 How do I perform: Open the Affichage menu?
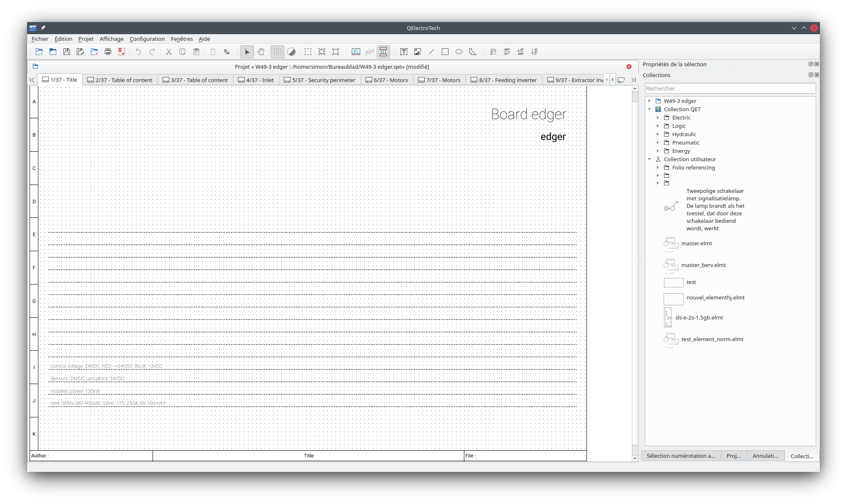tap(111, 39)
